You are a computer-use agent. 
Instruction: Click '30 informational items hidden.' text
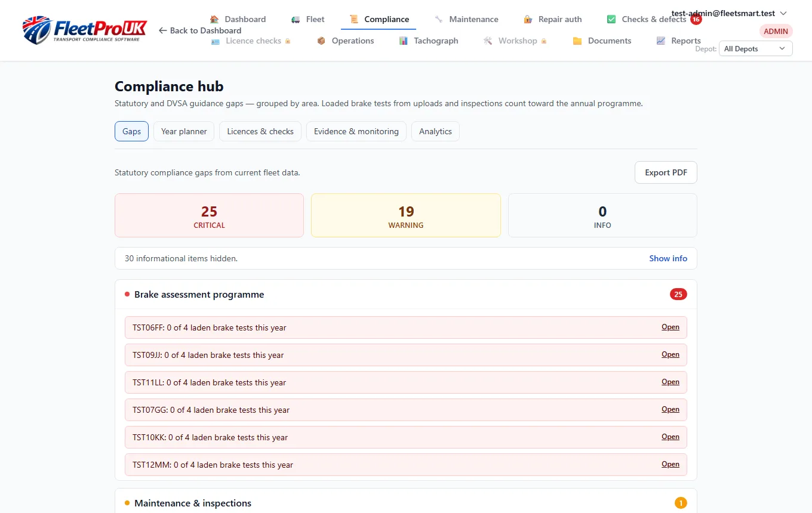181,258
